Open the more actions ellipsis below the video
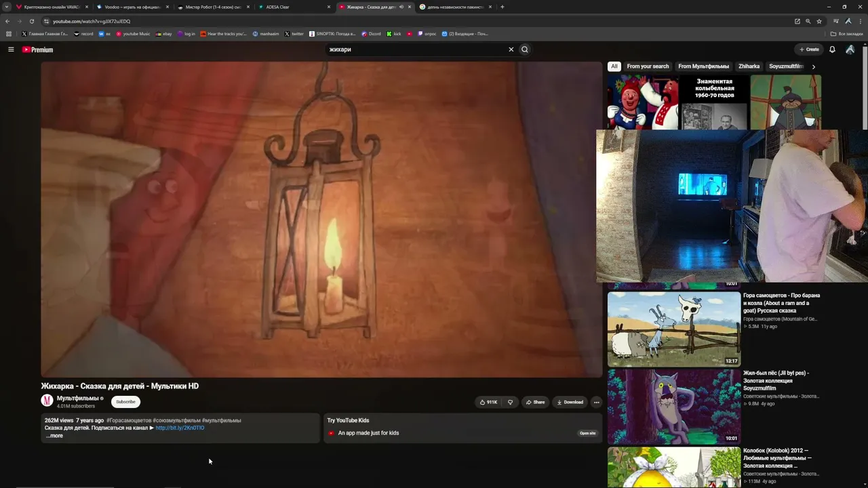 [x=597, y=402]
